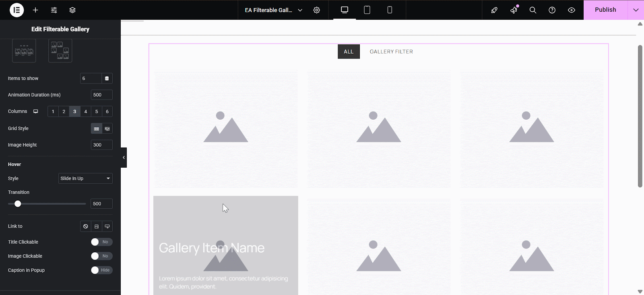Open the Help question mark icon
Image resolution: width=644 pixels, height=295 pixels.
tap(552, 10)
